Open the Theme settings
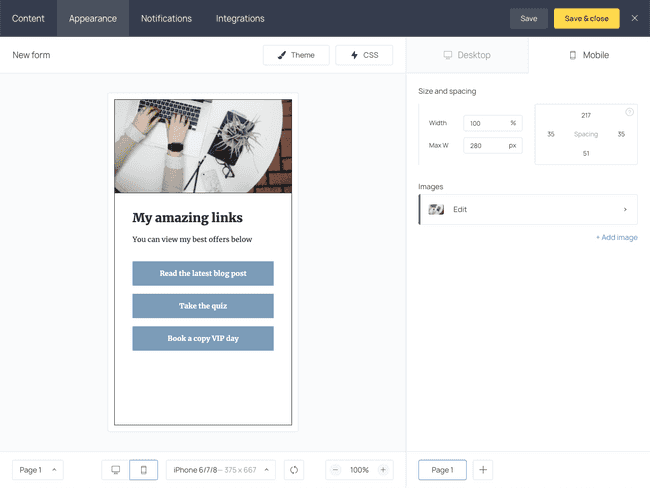Viewport: 650px width, 488px height. tap(296, 55)
